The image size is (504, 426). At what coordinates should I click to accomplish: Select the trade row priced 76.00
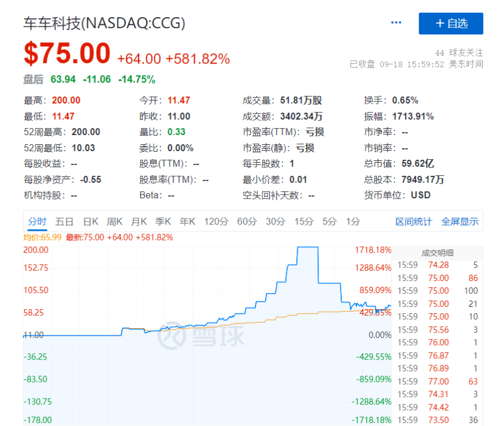click(x=438, y=342)
